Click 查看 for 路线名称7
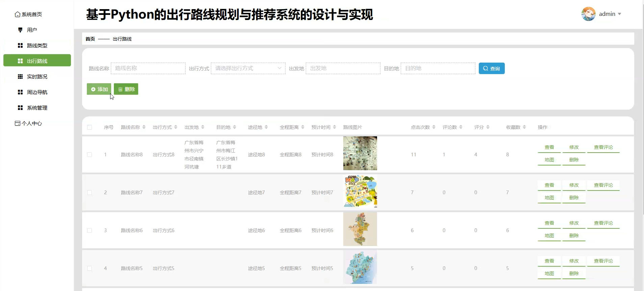Viewport: 644px width, 291px height. pos(549,185)
